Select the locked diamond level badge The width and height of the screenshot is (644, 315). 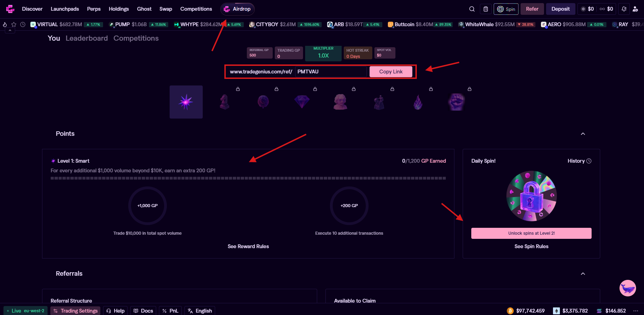tap(302, 102)
